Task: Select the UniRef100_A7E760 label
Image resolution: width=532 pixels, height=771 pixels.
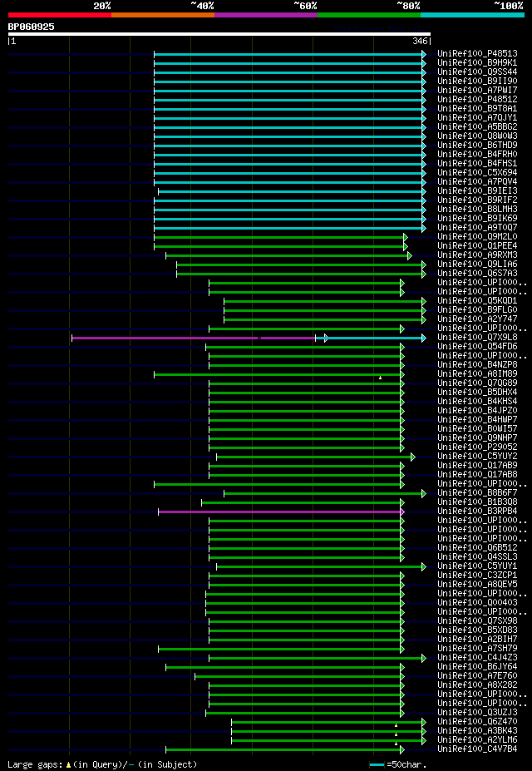Action: pyautogui.click(x=477, y=676)
